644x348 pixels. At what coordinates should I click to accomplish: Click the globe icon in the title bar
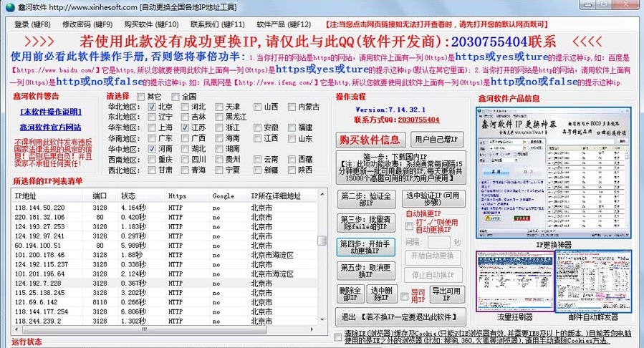10,7
